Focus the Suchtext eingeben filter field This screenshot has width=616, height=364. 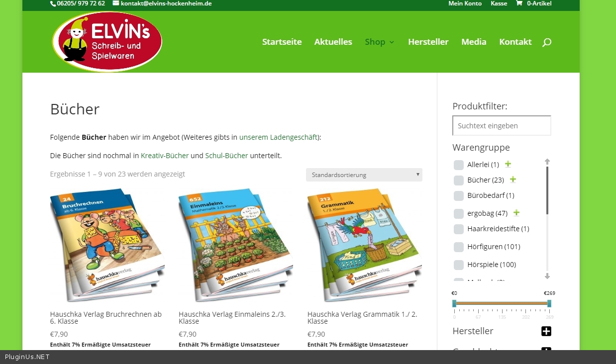502,125
